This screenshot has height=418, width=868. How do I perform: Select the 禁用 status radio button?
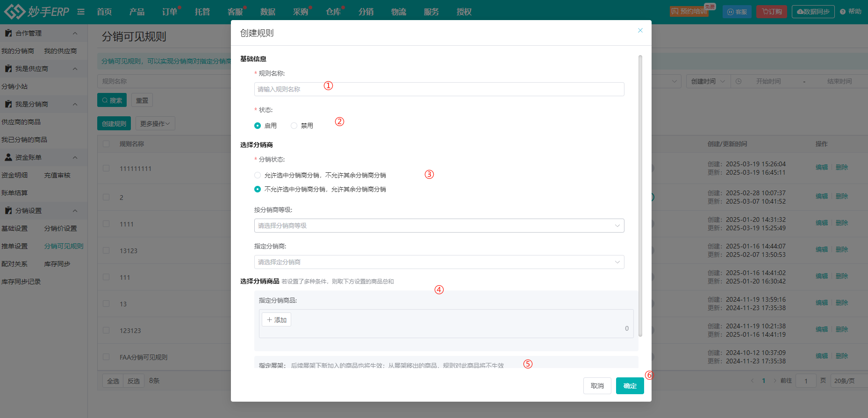[x=294, y=126]
